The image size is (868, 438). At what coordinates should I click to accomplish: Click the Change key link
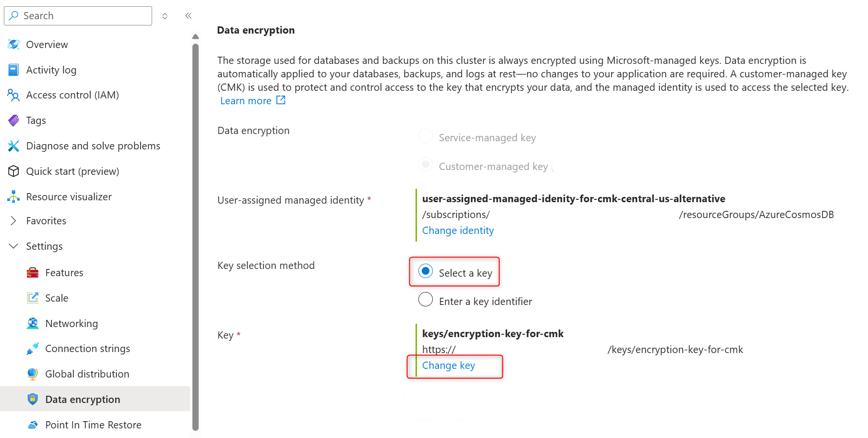[449, 365]
